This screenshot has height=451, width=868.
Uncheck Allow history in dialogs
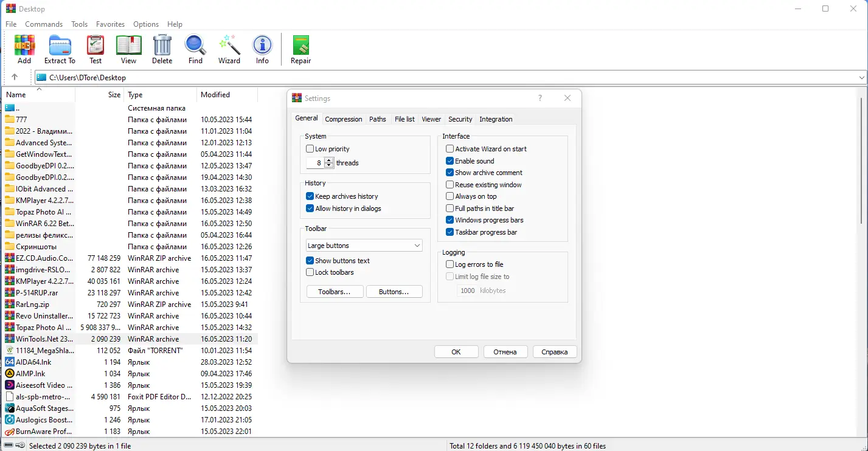click(x=310, y=208)
